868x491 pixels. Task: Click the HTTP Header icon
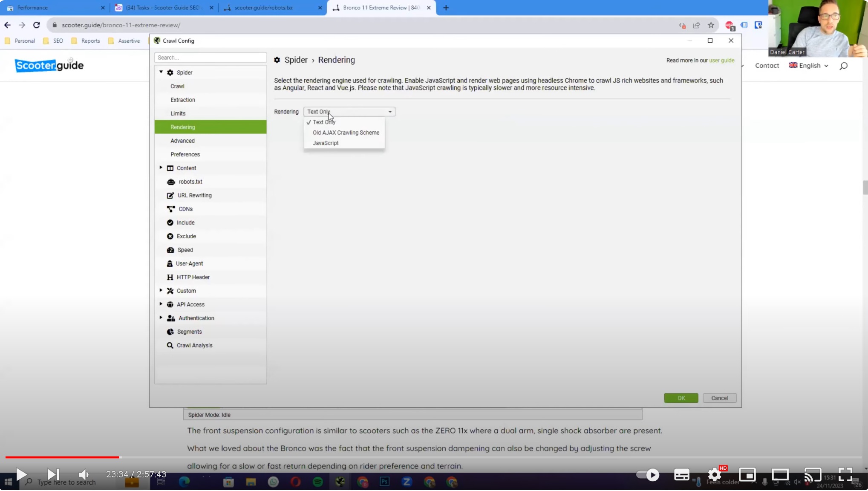point(170,277)
